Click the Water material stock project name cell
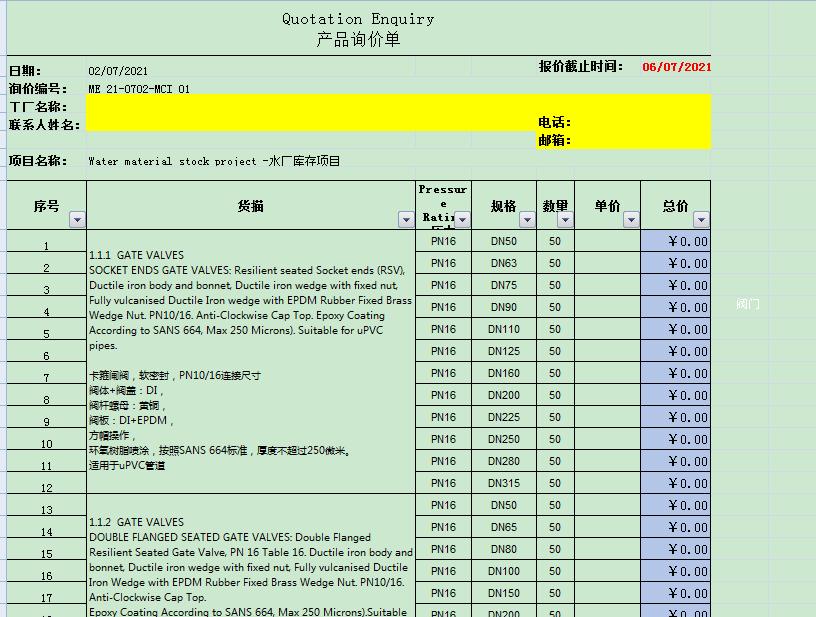 214,161
